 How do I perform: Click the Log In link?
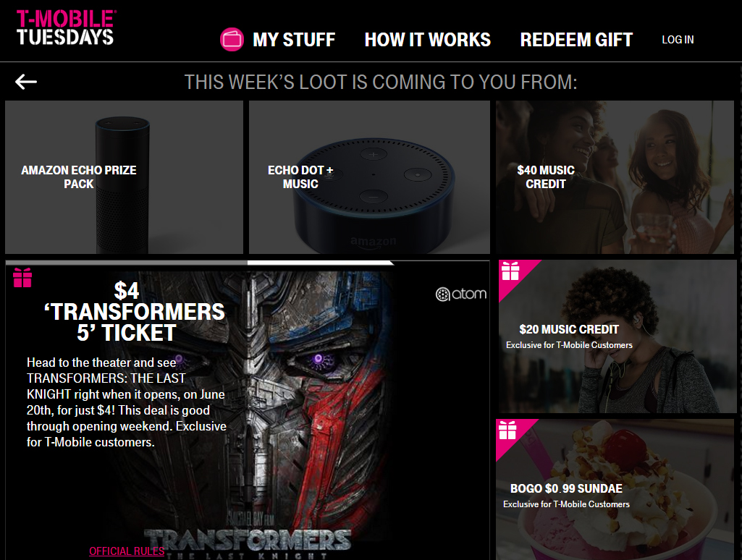tap(678, 40)
